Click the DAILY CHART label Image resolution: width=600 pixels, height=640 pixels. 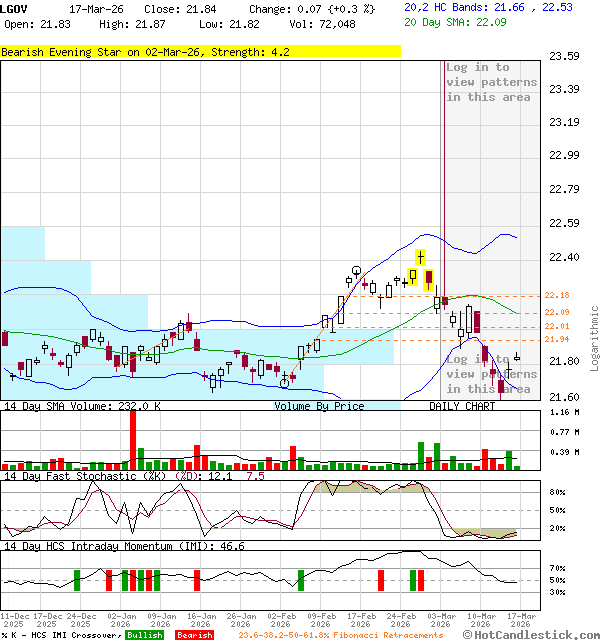(x=462, y=406)
